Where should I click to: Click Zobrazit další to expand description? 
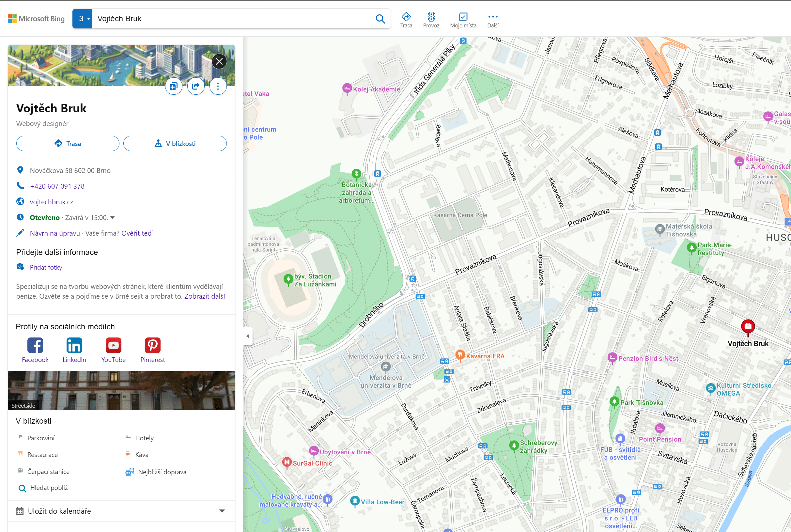[205, 296]
